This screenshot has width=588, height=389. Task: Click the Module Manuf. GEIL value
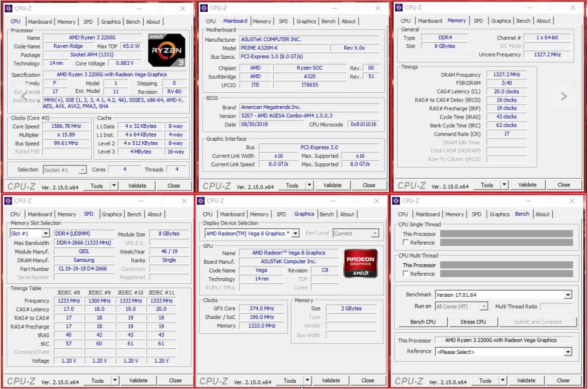tap(84, 251)
